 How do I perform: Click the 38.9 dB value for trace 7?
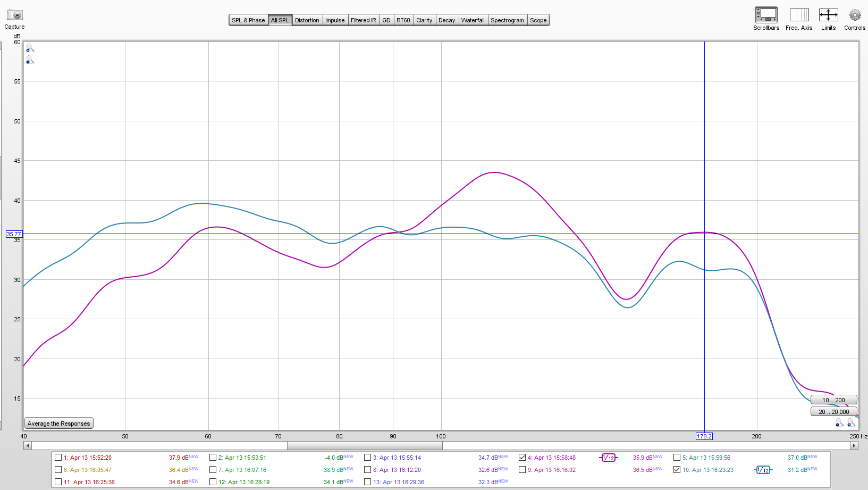[333, 470]
